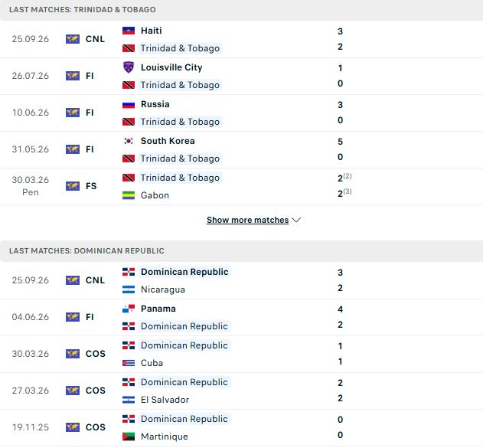Open the Dominican Republic vs Cuba 1-1 result
This screenshot has height=448, width=483.
point(242,354)
